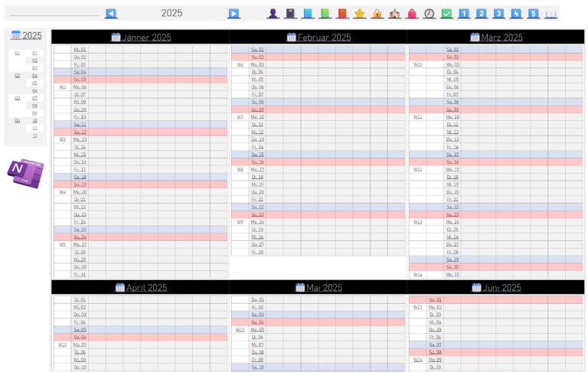Screen dimensions: 588x372
Task: Select month 10 in the sidebar
Action: (x=34, y=121)
